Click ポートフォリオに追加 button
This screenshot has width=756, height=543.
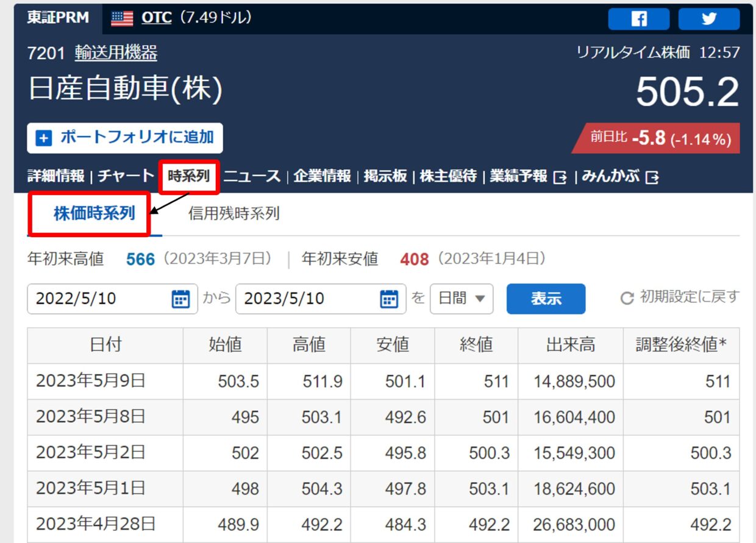click(125, 138)
